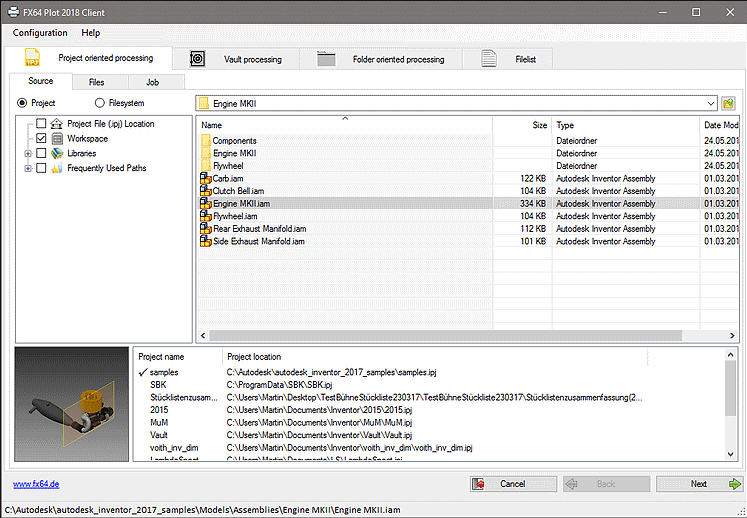Image resolution: width=747 pixels, height=518 pixels.
Task: Open the Help menu
Action: click(91, 33)
